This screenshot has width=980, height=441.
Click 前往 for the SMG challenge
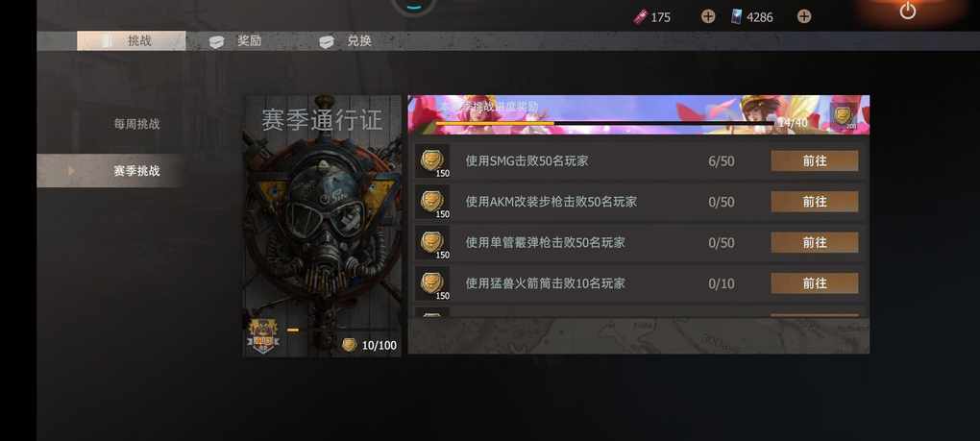(815, 160)
